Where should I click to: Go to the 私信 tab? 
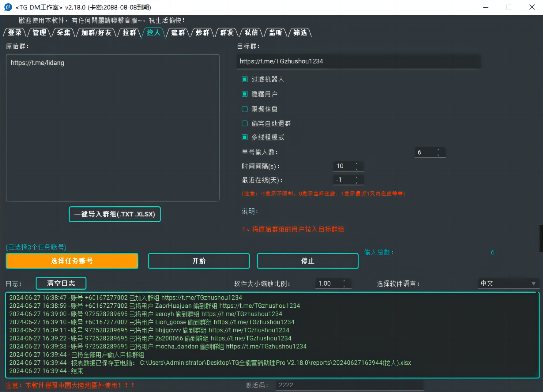click(x=251, y=33)
